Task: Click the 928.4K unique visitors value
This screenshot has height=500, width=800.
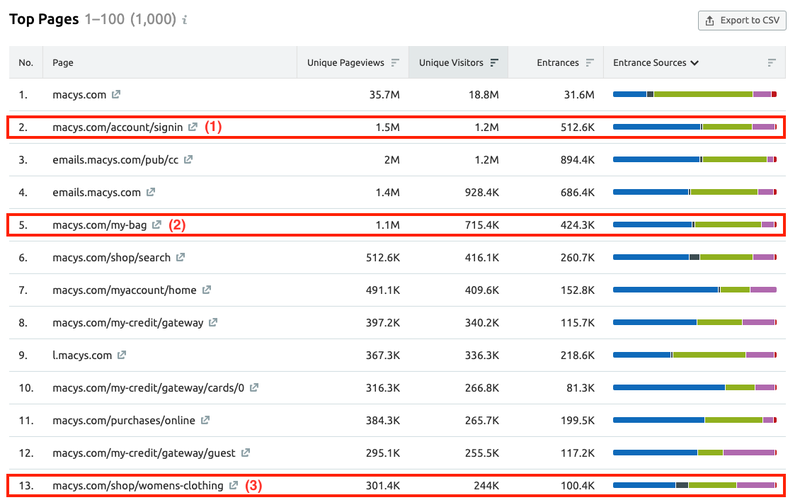Action: (x=482, y=192)
